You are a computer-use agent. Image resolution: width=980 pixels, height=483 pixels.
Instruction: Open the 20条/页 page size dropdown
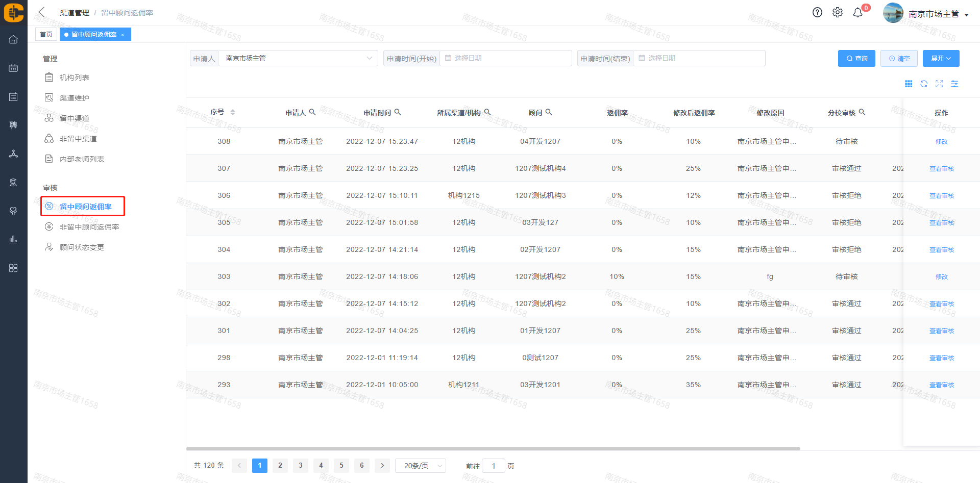click(x=421, y=466)
